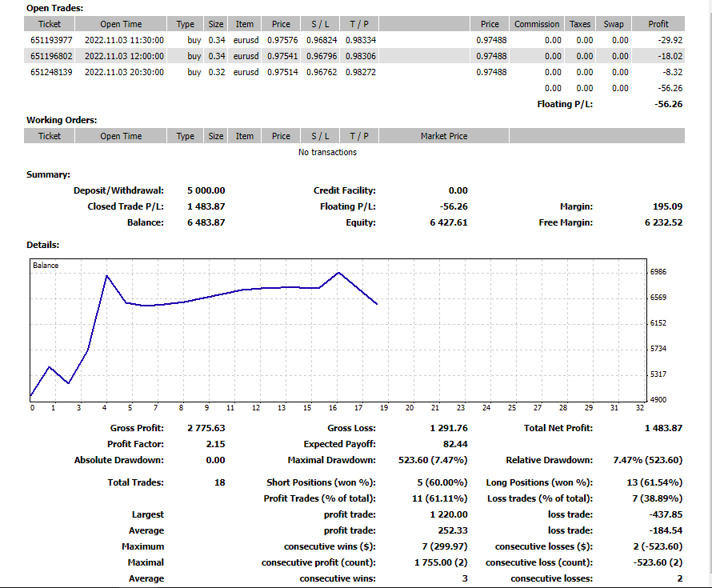Click the Balance label in the chart
The width and height of the screenshot is (712, 588).
click(46, 265)
